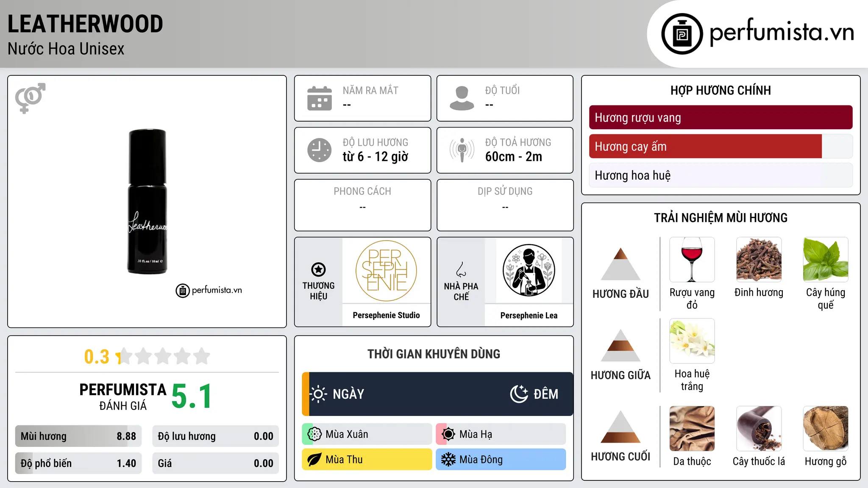Click the perfumista.vn watermark under the bottle

(209, 291)
